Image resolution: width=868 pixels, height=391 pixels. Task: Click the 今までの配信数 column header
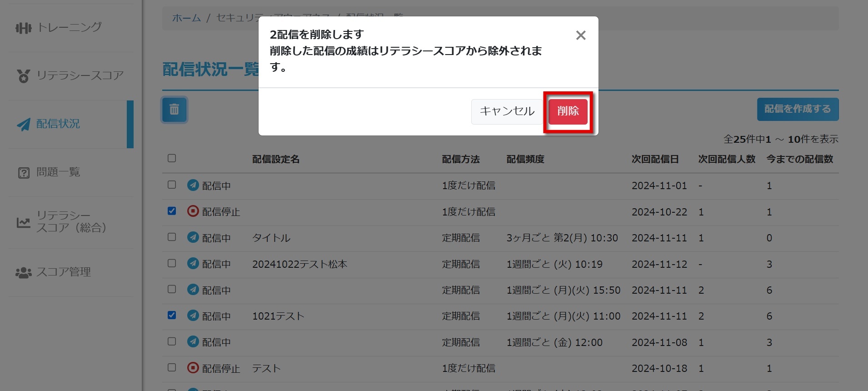800,159
